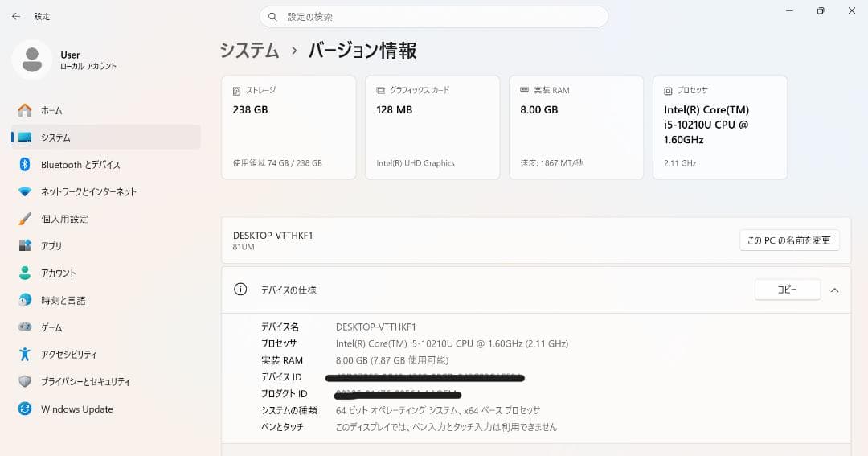Image resolution: width=868 pixels, height=456 pixels.
Task: Open the グラフィックス カード 128 MB card
Action: tap(432, 127)
